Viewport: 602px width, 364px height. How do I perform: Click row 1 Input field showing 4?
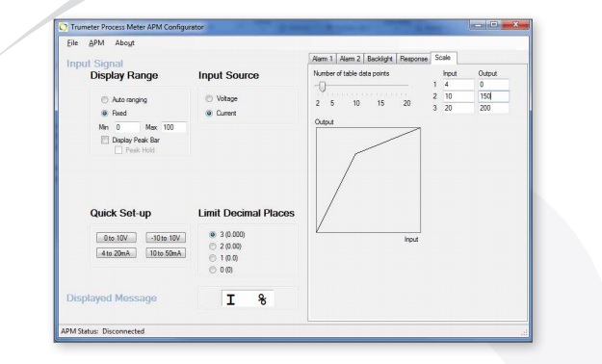[x=458, y=85]
